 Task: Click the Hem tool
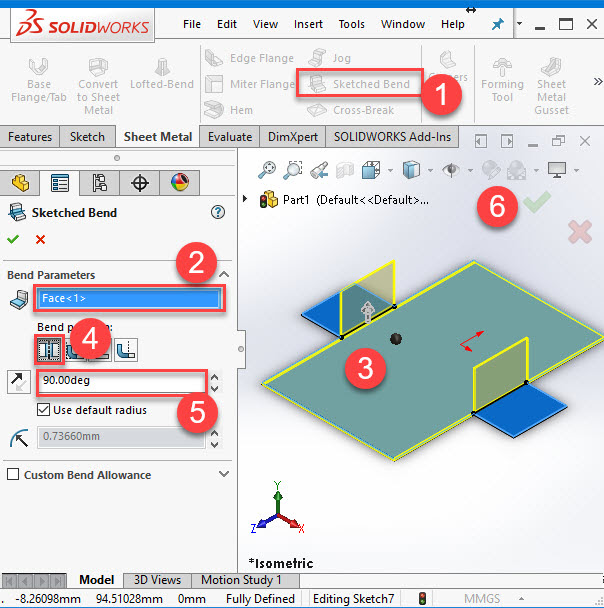(229, 110)
